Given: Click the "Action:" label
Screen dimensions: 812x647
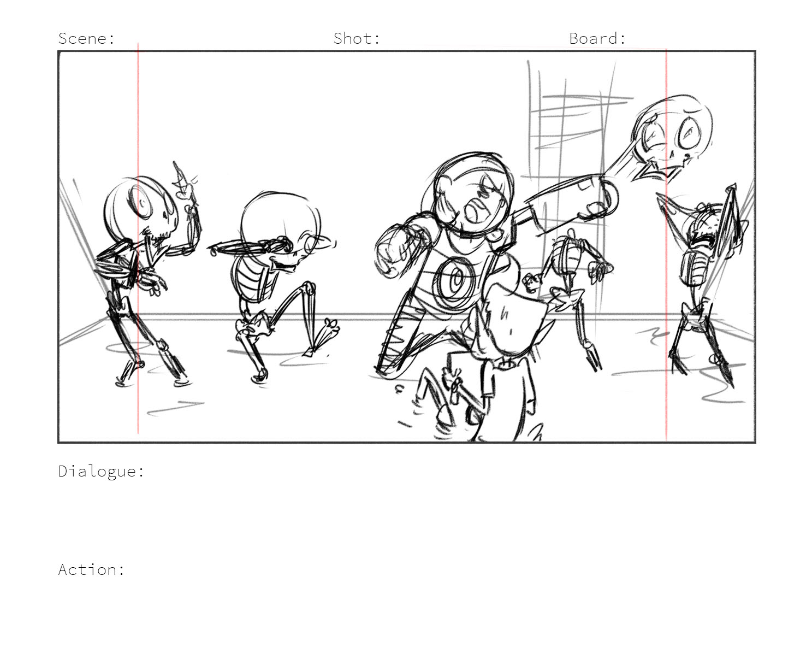Looking at the screenshot, I should [x=91, y=569].
